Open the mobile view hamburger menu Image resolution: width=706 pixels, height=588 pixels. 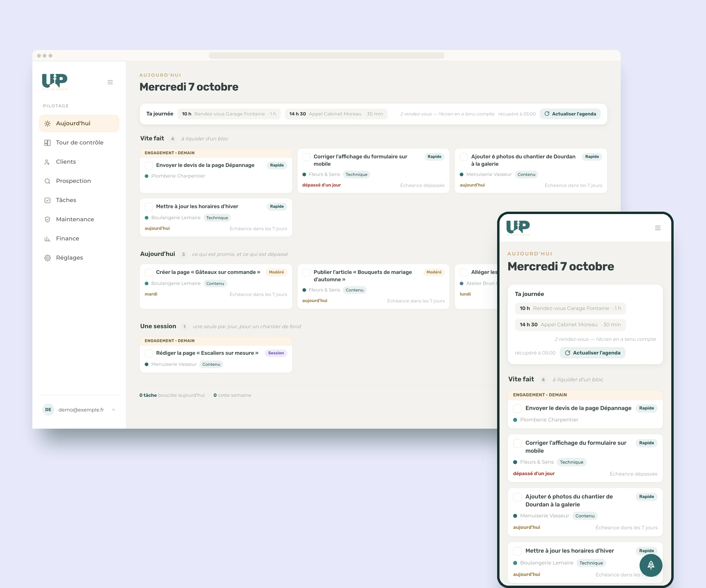657,228
